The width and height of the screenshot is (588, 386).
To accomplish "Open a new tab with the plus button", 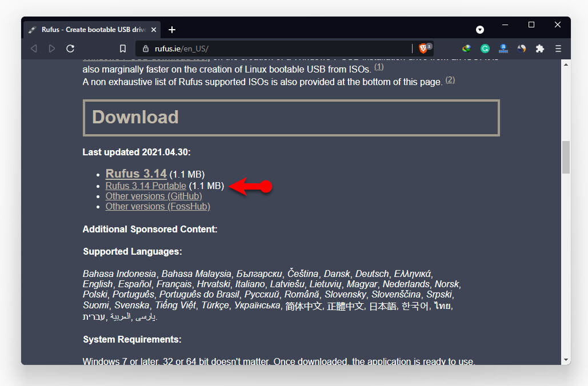I will (x=172, y=30).
